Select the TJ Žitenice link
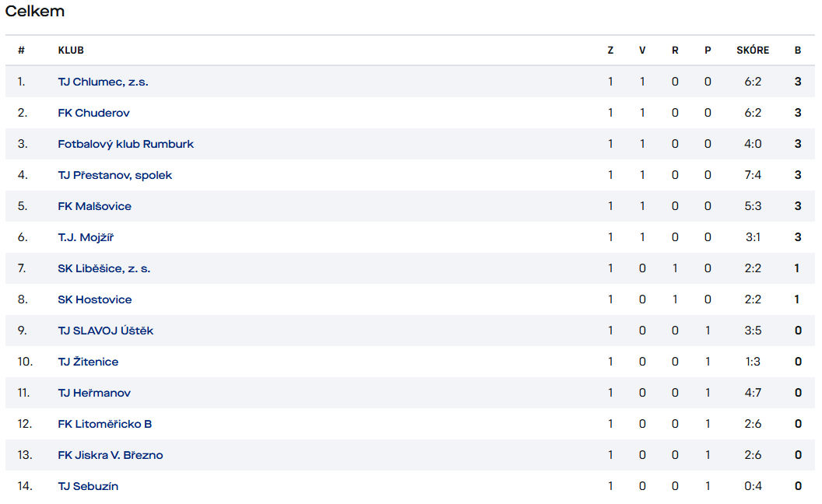This screenshot has width=822, height=504. coord(88,362)
